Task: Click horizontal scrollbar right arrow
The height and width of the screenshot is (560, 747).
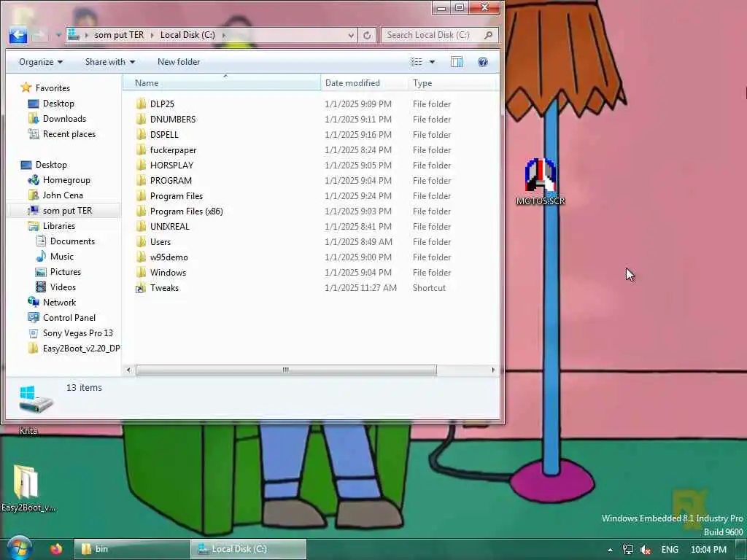Action: click(x=492, y=370)
